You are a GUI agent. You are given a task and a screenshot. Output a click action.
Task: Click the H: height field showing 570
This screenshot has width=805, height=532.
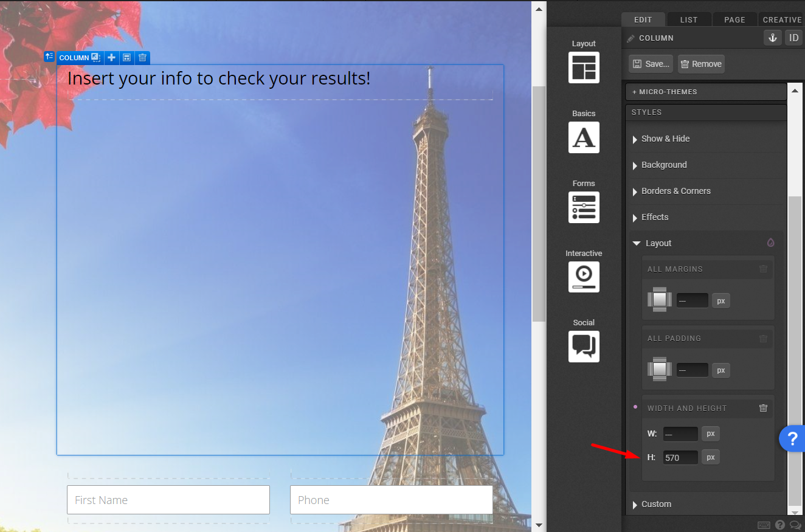[x=680, y=457]
